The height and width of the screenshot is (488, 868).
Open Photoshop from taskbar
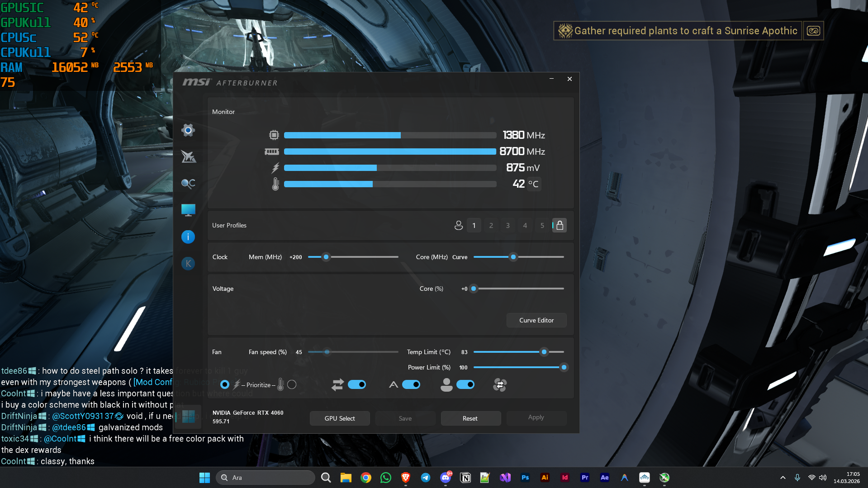pyautogui.click(x=525, y=478)
